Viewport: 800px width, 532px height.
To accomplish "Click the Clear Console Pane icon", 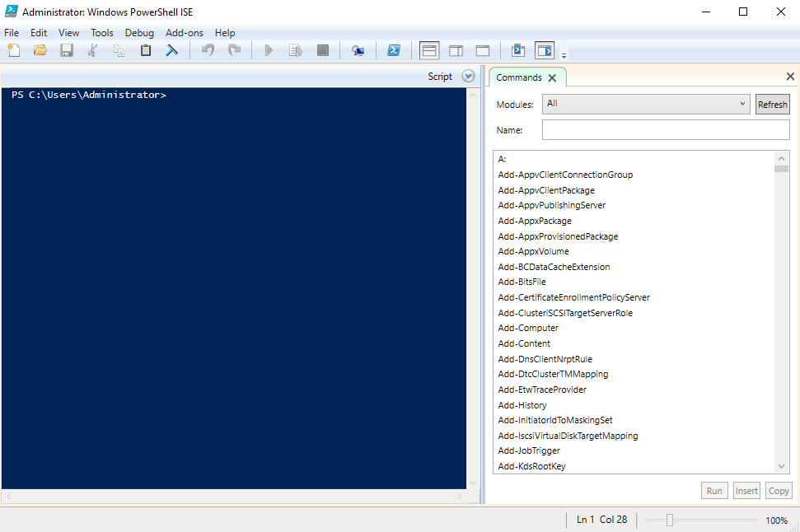I will pyautogui.click(x=172, y=50).
